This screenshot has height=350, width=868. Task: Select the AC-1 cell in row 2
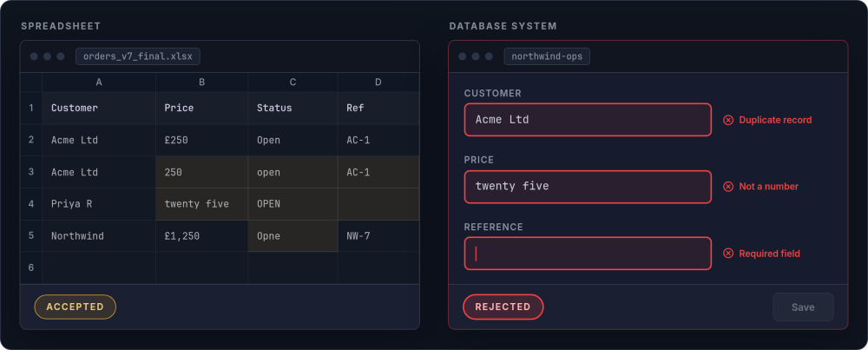378,140
